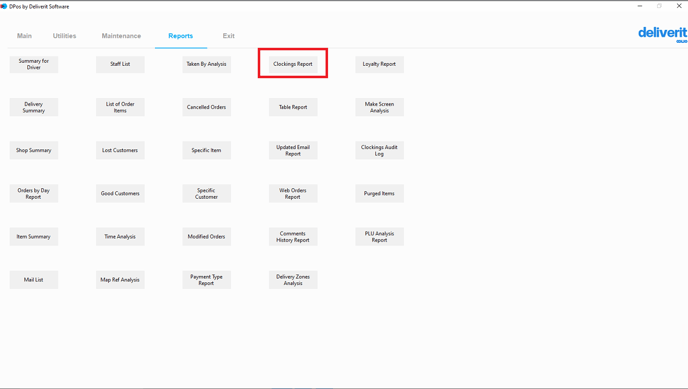Open the Utilities tab

(64, 36)
